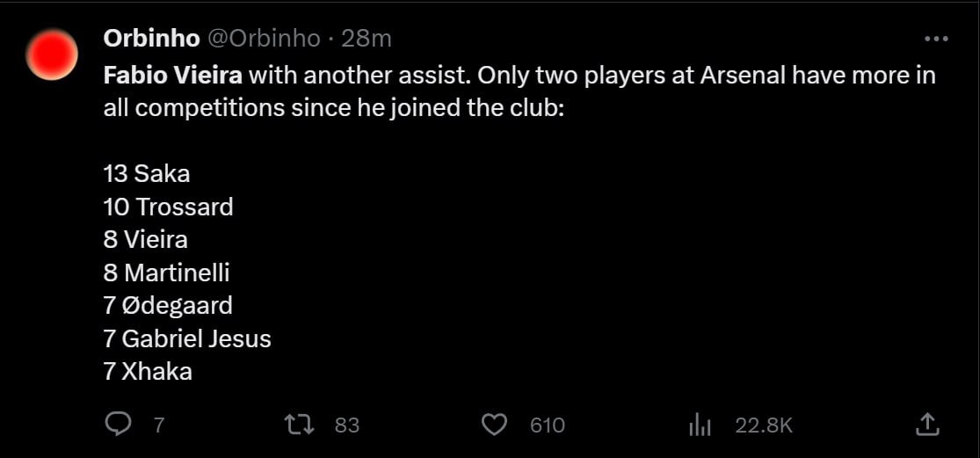The image size is (980, 458).
Task: Click the "10 Trossard" line
Action: click(168, 207)
